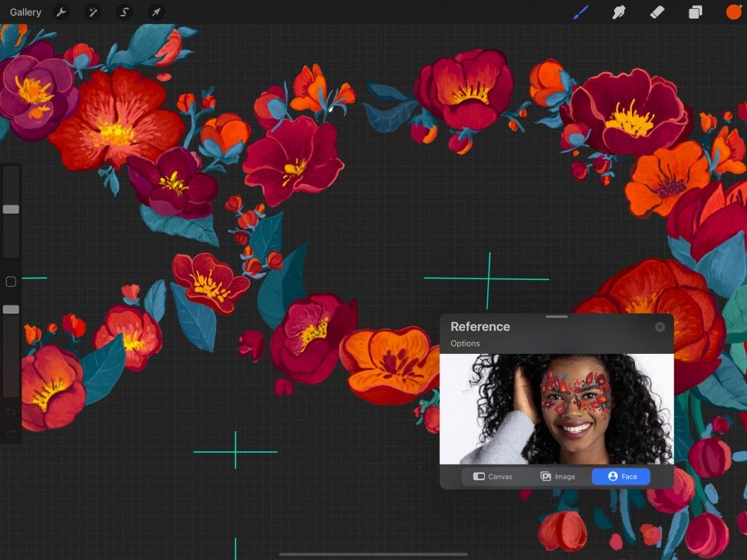Tap the modify square on the sidebar
The image size is (747, 560).
(11, 281)
